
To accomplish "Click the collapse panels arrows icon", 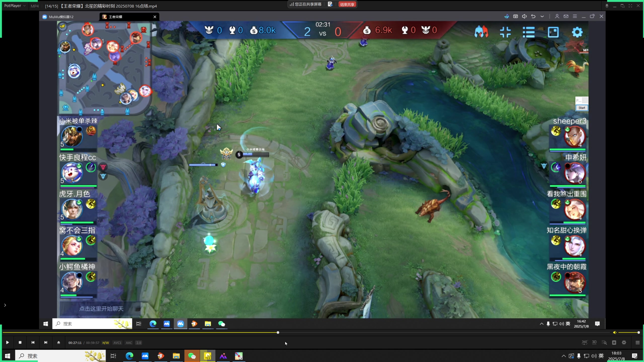I will pos(505,32).
